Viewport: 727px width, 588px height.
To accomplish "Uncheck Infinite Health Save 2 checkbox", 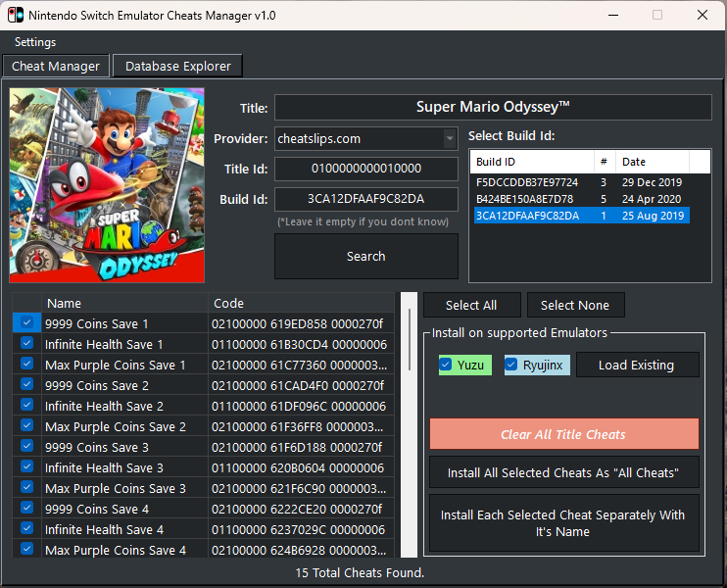I will click(26, 405).
